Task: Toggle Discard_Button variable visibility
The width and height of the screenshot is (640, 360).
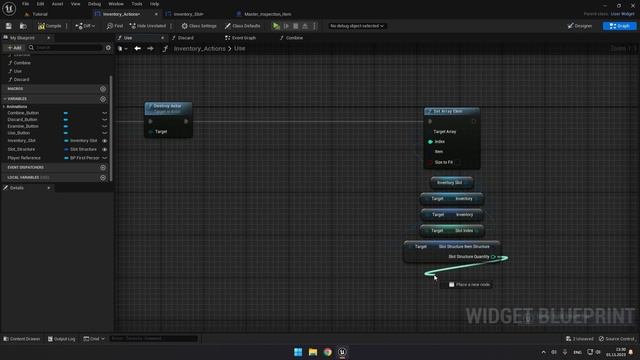Action: point(104,120)
